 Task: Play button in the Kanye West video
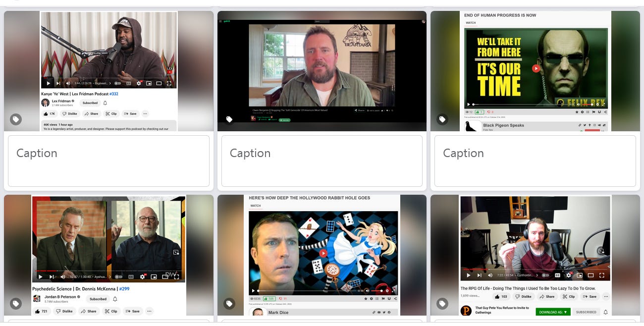coord(48,83)
